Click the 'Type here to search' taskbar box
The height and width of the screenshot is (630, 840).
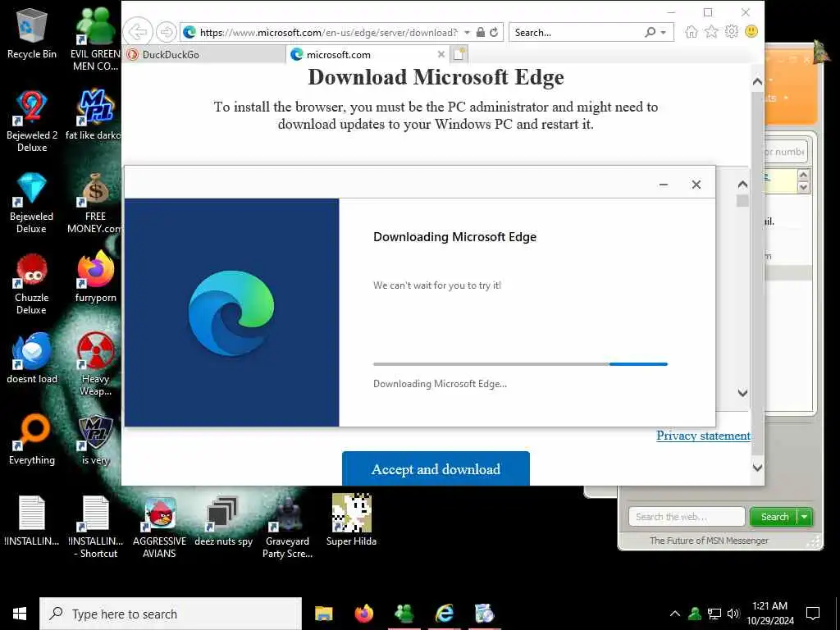171,614
